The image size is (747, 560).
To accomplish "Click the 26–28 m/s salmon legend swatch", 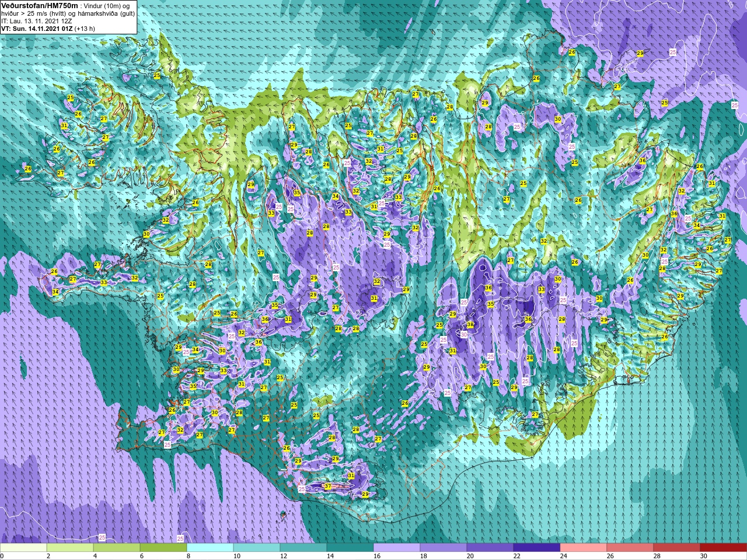I will point(630,548).
